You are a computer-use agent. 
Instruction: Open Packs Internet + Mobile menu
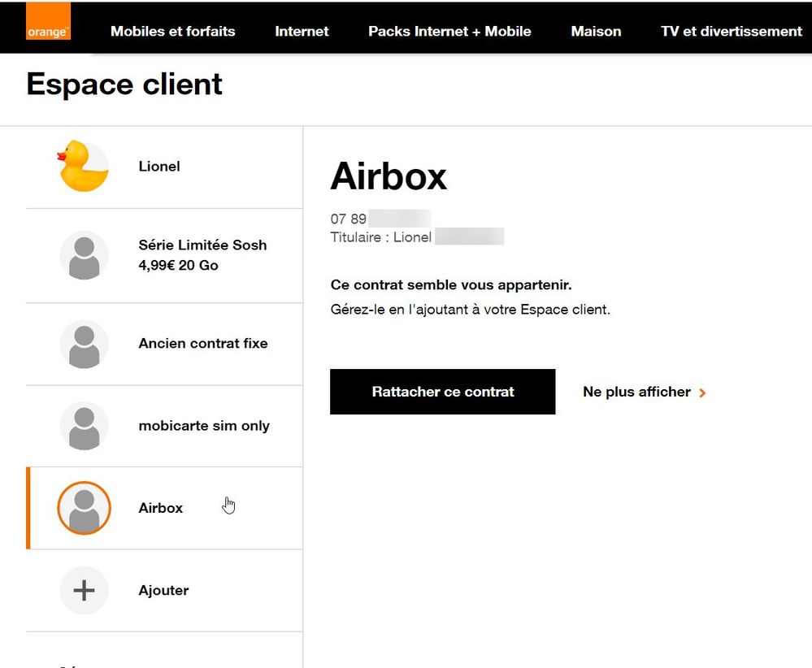449,32
